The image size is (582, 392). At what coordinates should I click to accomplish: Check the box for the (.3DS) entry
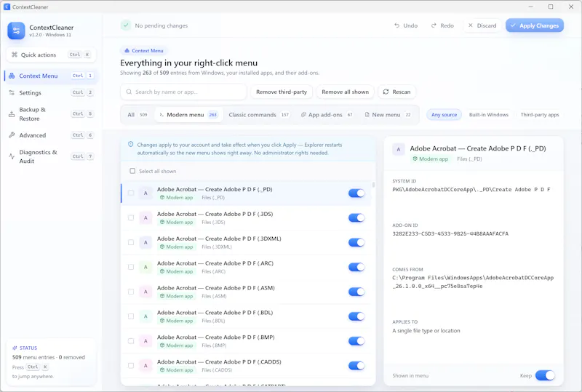[x=131, y=218]
